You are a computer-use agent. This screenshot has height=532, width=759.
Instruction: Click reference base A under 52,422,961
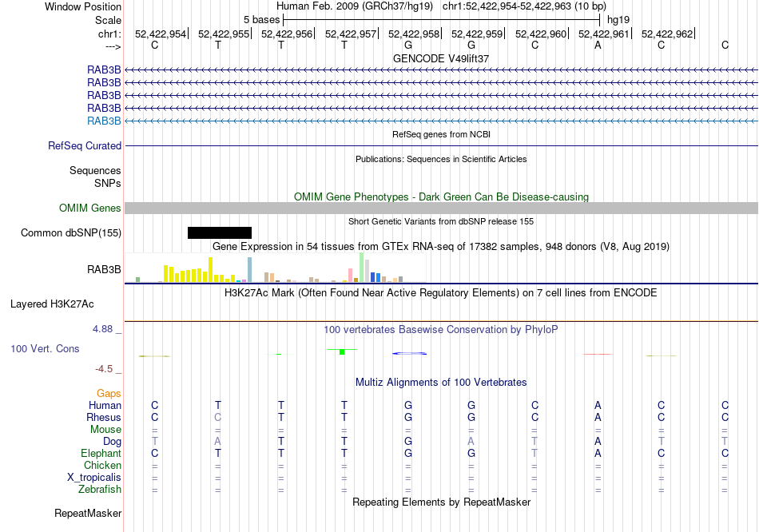click(598, 45)
